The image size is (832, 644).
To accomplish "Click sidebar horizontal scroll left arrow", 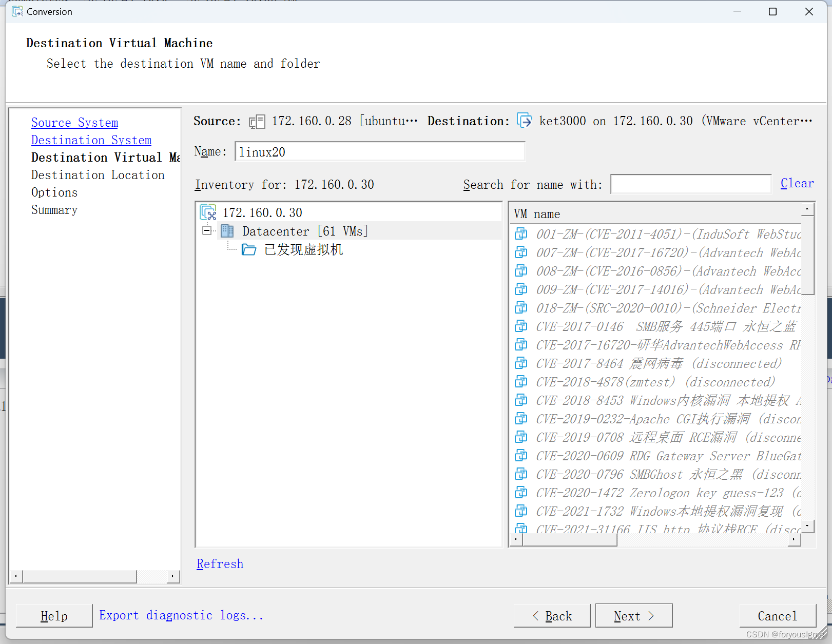I will [x=16, y=576].
